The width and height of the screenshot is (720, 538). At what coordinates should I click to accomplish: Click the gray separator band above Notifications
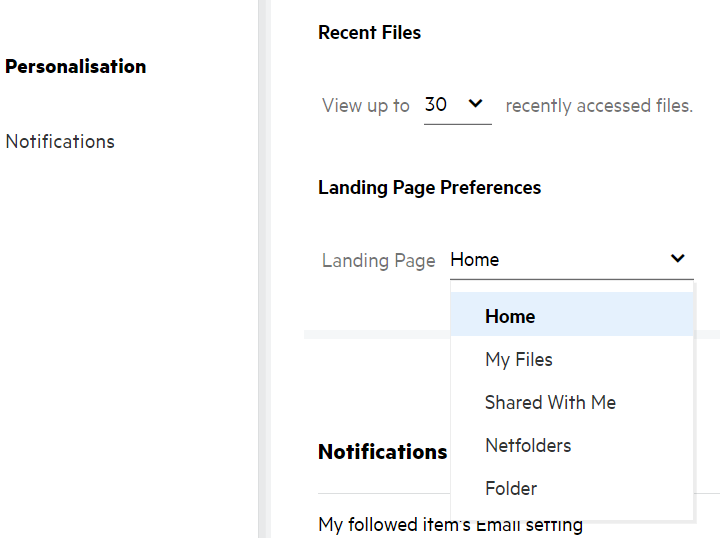tap(376, 334)
